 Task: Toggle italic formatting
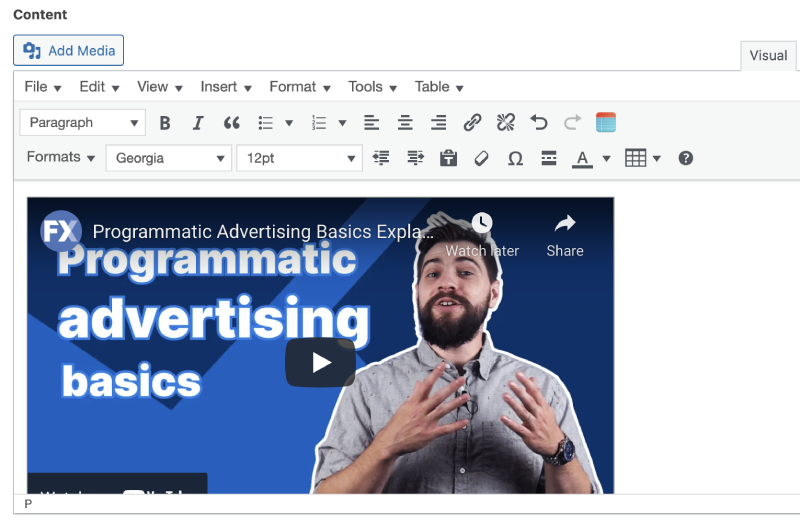(198, 122)
